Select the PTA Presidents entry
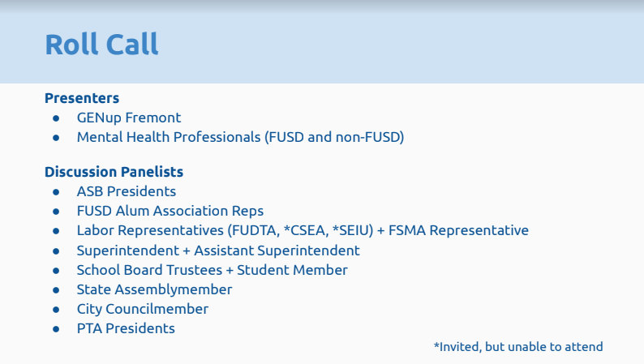 tap(126, 328)
